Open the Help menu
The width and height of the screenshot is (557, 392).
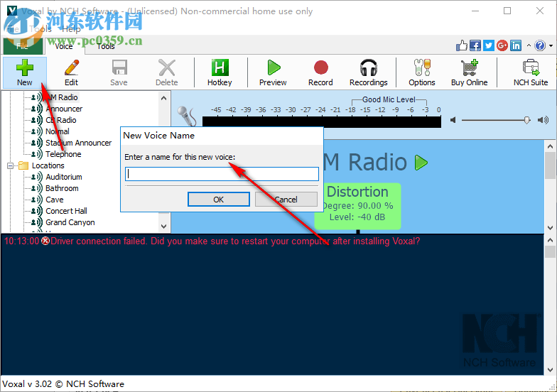(71, 29)
